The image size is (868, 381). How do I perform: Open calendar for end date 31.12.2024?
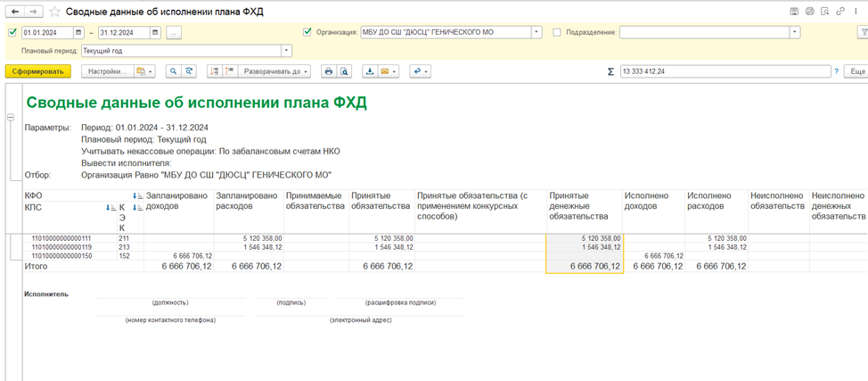click(x=156, y=33)
